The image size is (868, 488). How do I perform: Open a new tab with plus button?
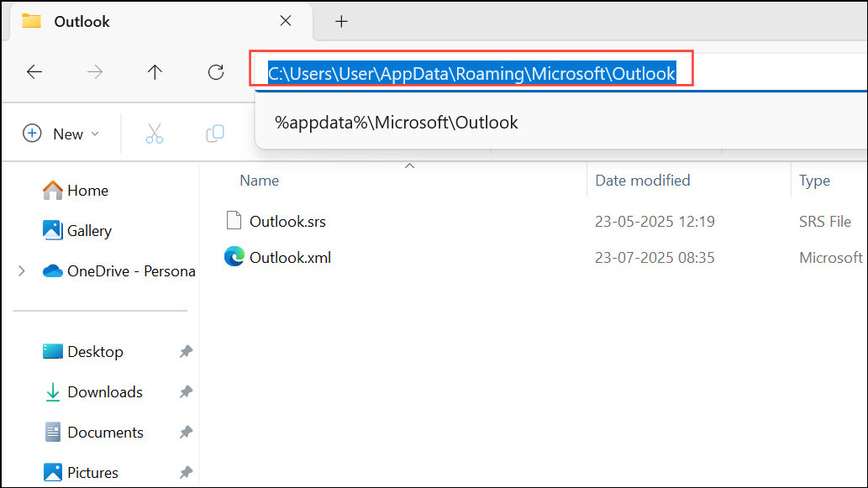coord(341,22)
